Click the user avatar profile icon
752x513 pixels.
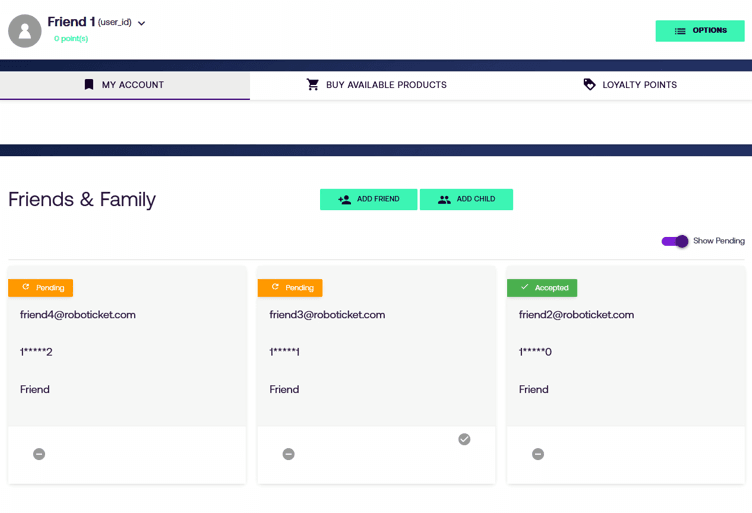[x=25, y=31]
